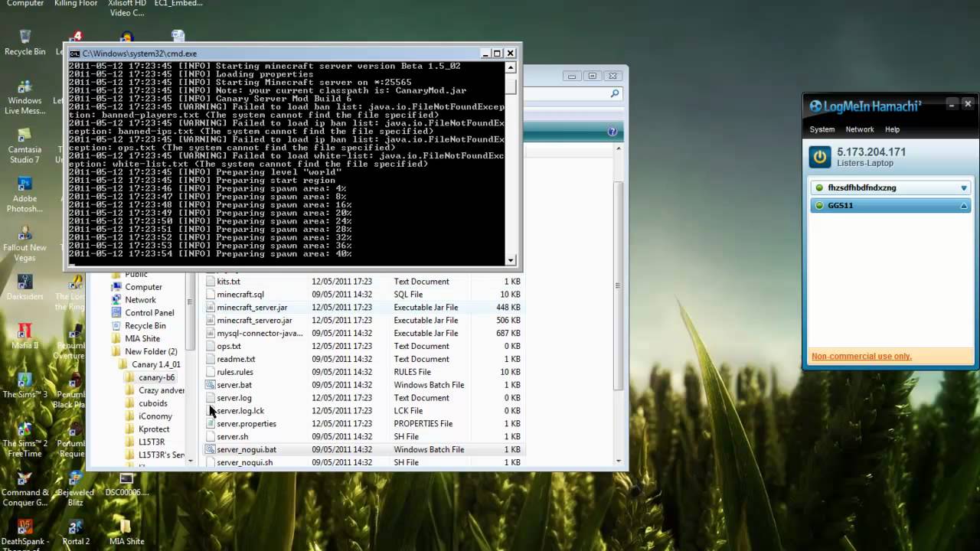Click the Explorer search magnifier icon
Image resolution: width=980 pixels, height=551 pixels.
pyautogui.click(x=614, y=93)
